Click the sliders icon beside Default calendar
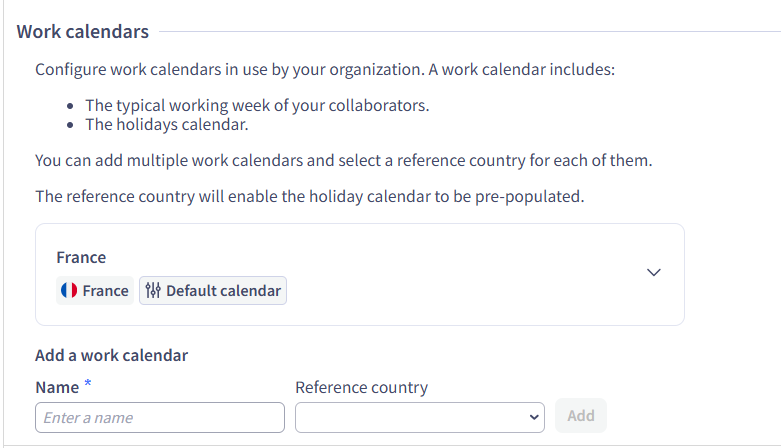 click(153, 291)
